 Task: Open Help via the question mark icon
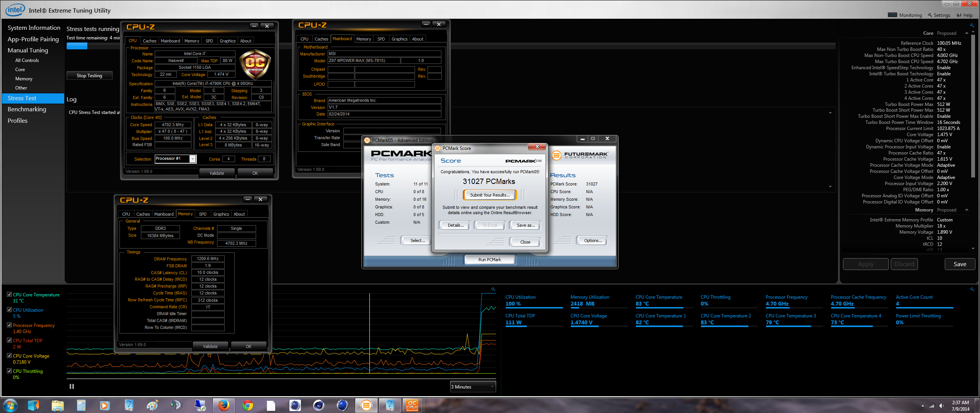(x=959, y=15)
